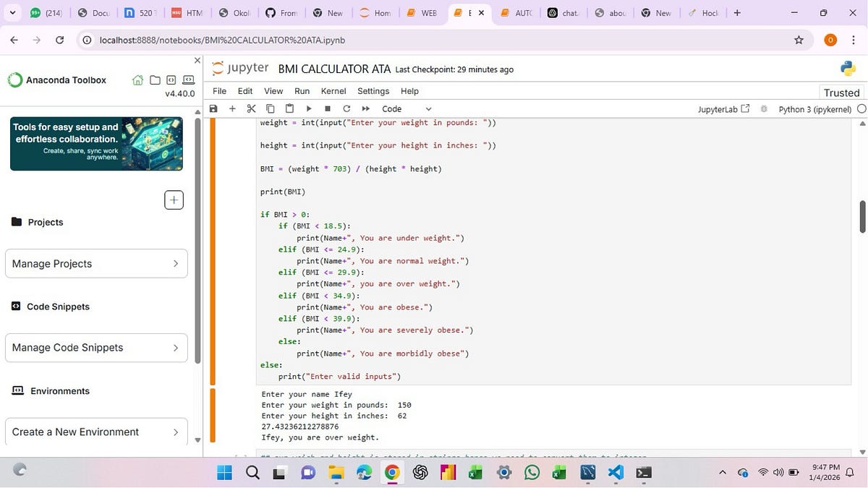Reload the page in browser
868x488 pixels.
click(x=59, y=40)
